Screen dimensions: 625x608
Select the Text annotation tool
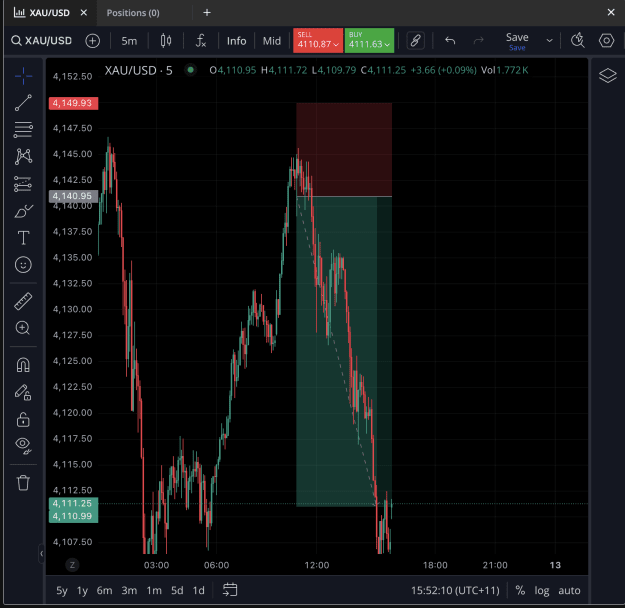click(x=23, y=238)
